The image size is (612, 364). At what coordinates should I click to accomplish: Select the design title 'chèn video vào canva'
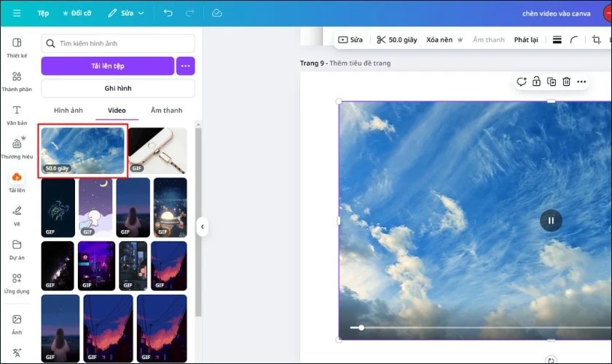click(556, 14)
